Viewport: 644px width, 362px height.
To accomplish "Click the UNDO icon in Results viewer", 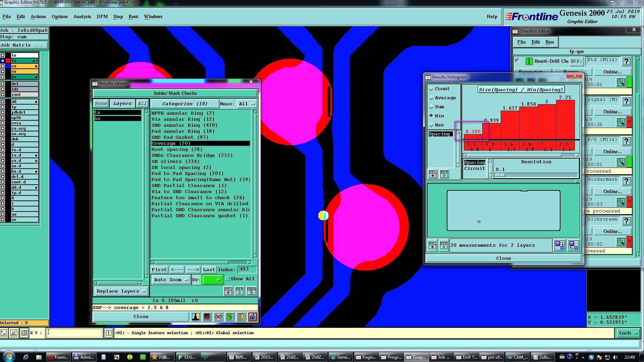I will (x=251, y=291).
